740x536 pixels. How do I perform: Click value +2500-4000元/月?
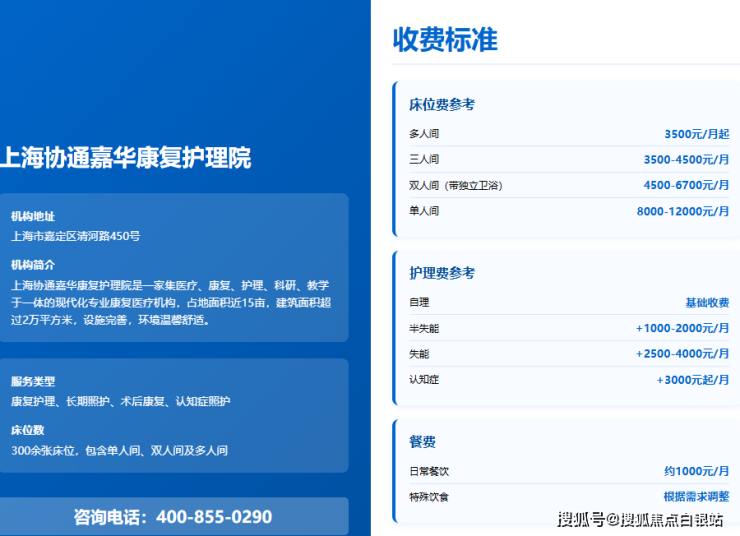pyautogui.click(x=682, y=353)
